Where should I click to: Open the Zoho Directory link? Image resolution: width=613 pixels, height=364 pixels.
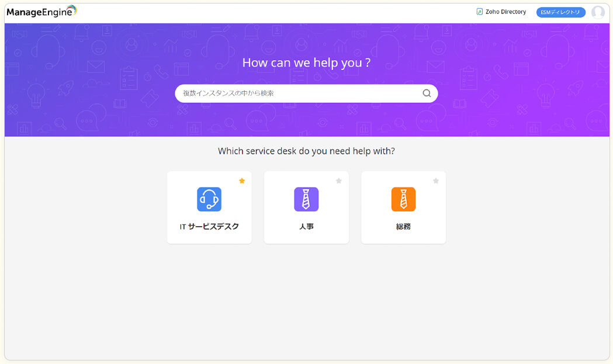505,12
